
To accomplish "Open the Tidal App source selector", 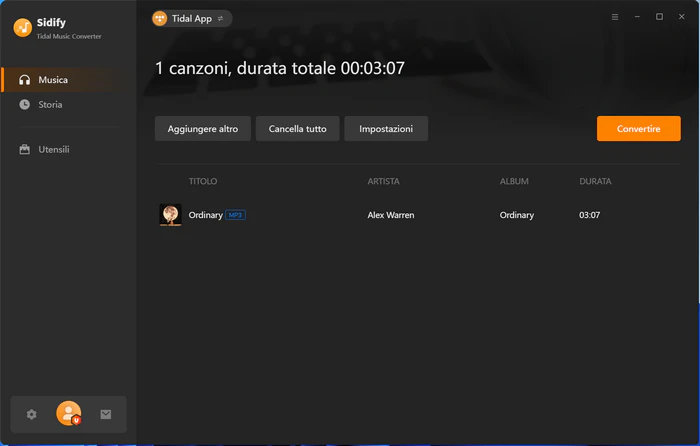I will (192, 18).
